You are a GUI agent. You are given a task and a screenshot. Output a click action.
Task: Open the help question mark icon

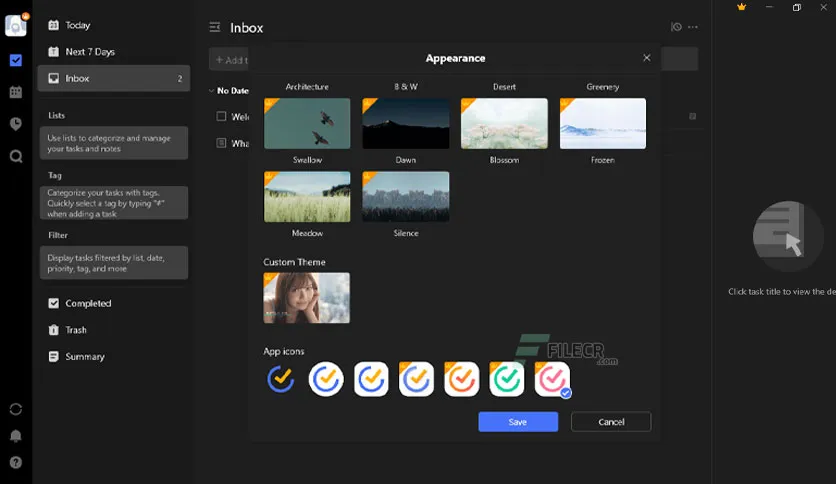tap(16, 462)
